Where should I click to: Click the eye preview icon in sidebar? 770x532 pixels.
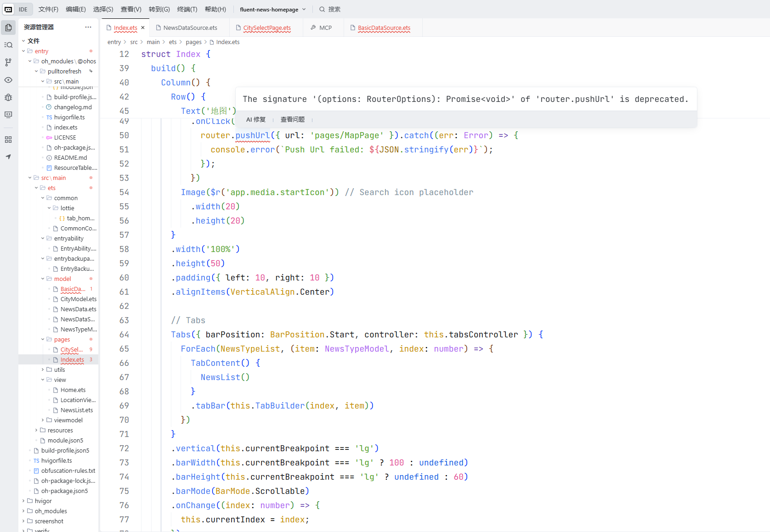pos(8,80)
